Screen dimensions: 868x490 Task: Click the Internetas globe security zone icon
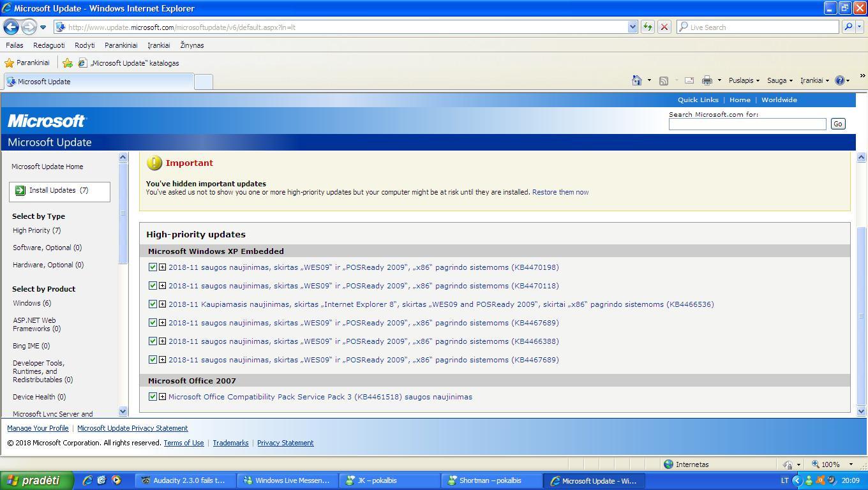[668, 464]
